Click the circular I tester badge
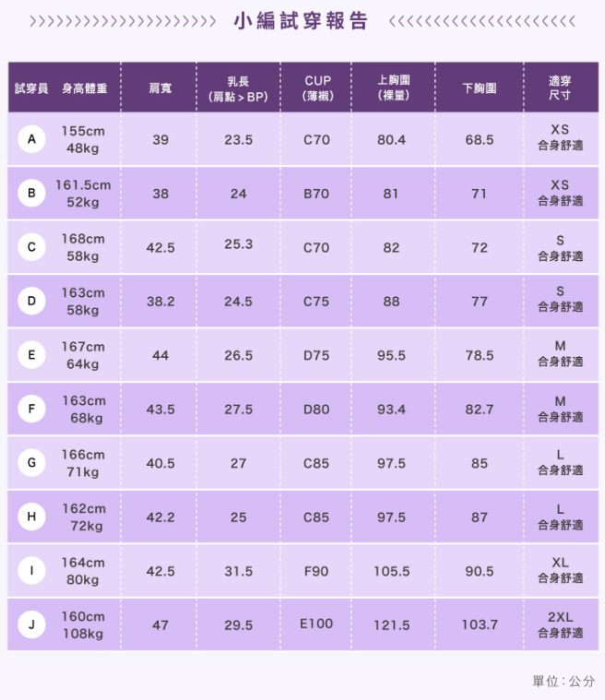Viewport: 605px width, 700px height. [x=31, y=571]
